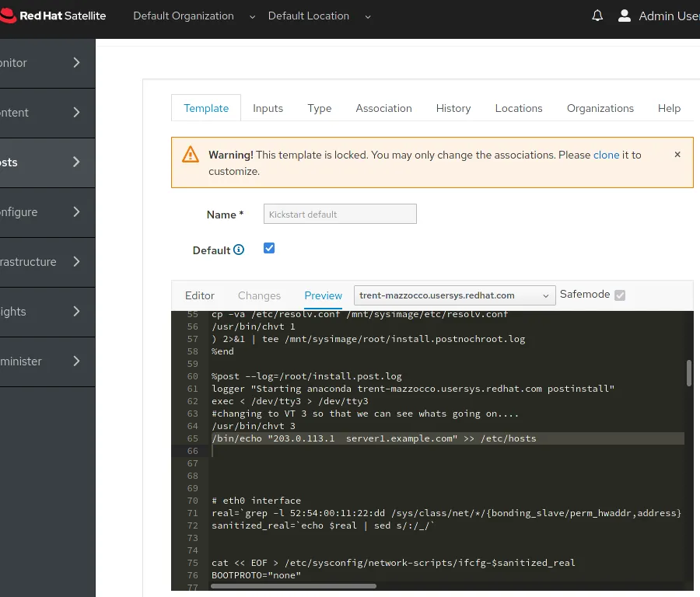Click the code editor horizontal scrollbar
Viewport: 700px width, 597px height.
(293, 586)
